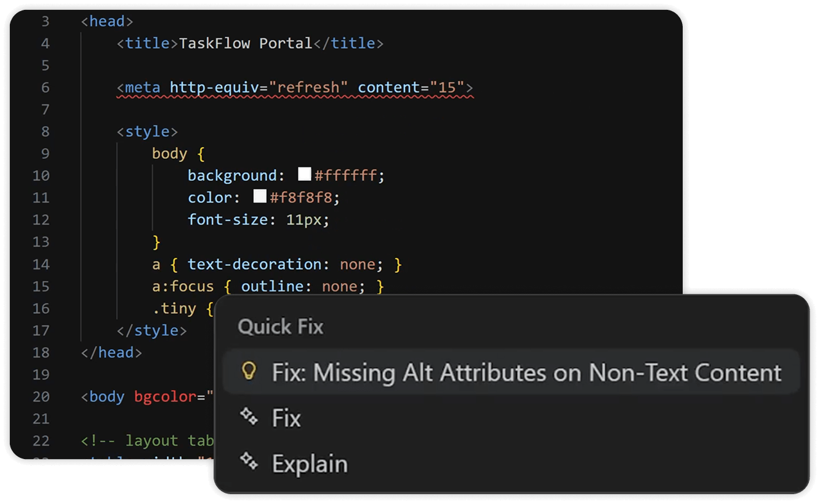The width and height of the screenshot is (820, 504).
Task: Place cursor in the TaskFlow Portal title text
Action: click(245, 43)
